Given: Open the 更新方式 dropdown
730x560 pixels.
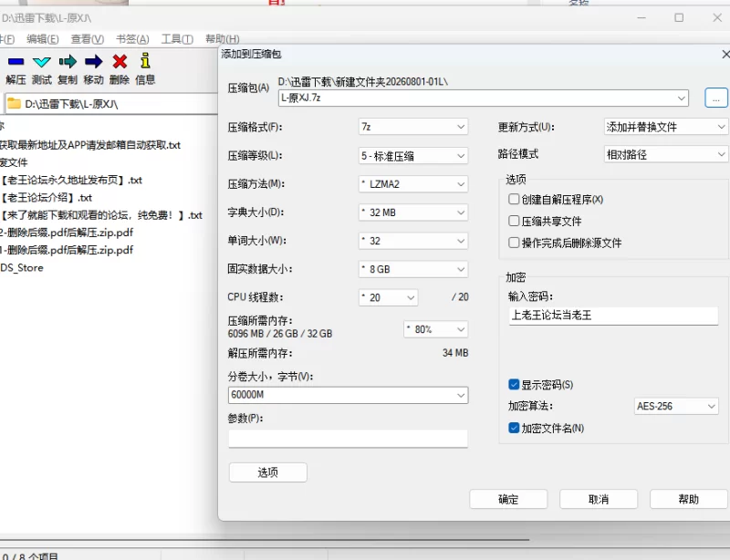Looking at the screenshot, I should click(666, 127).
